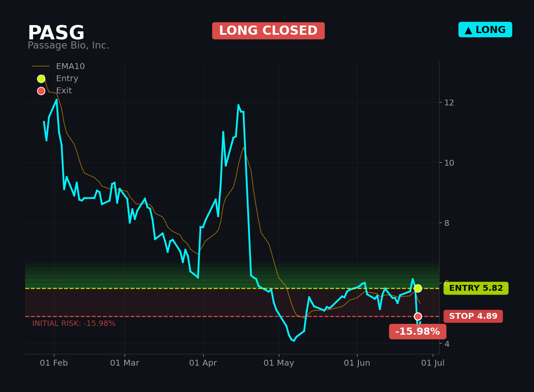Click the 01 Jul axis label
Screen dimensions: 534x392
433,363
